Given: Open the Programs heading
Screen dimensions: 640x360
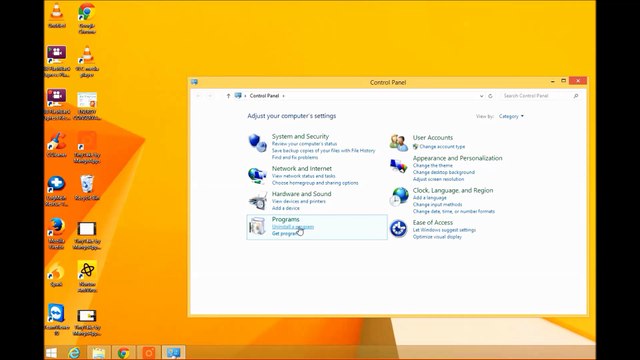Looking at the screenshot, I should click(285, 219).
